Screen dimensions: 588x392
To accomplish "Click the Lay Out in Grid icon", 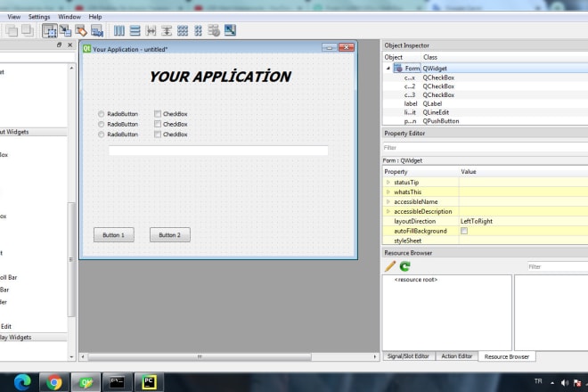I will tap(182, 30).
